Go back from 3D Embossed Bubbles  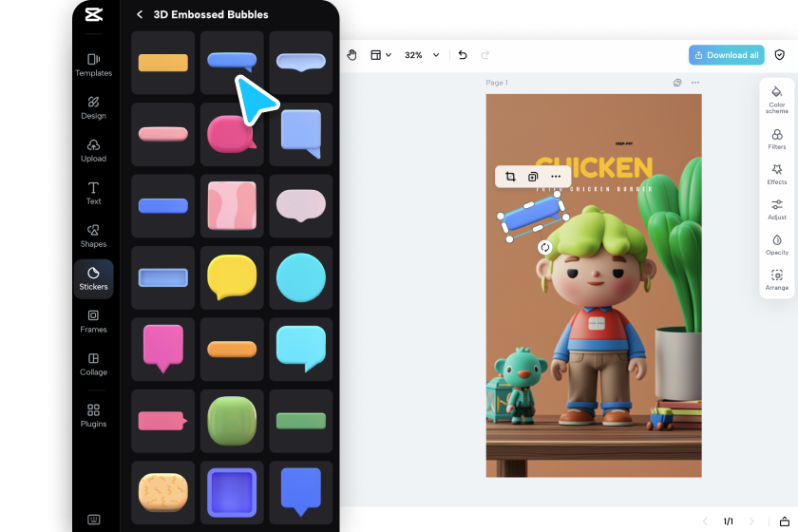(x=140, y=15)
